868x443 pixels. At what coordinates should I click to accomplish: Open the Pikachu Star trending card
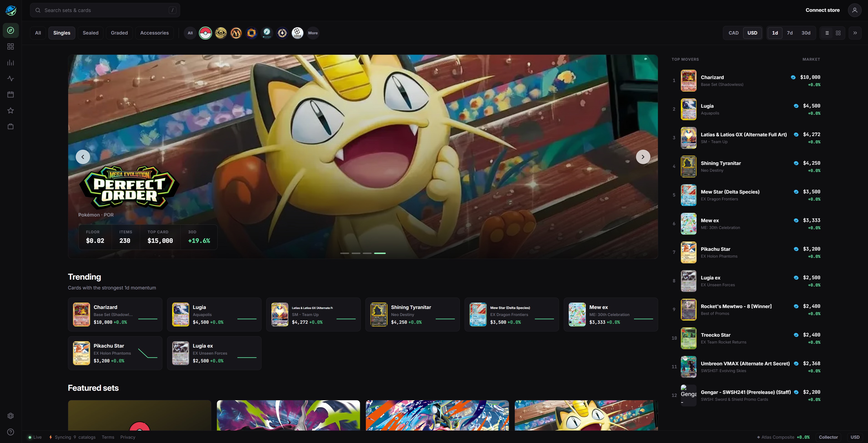[x=115, y=353]
